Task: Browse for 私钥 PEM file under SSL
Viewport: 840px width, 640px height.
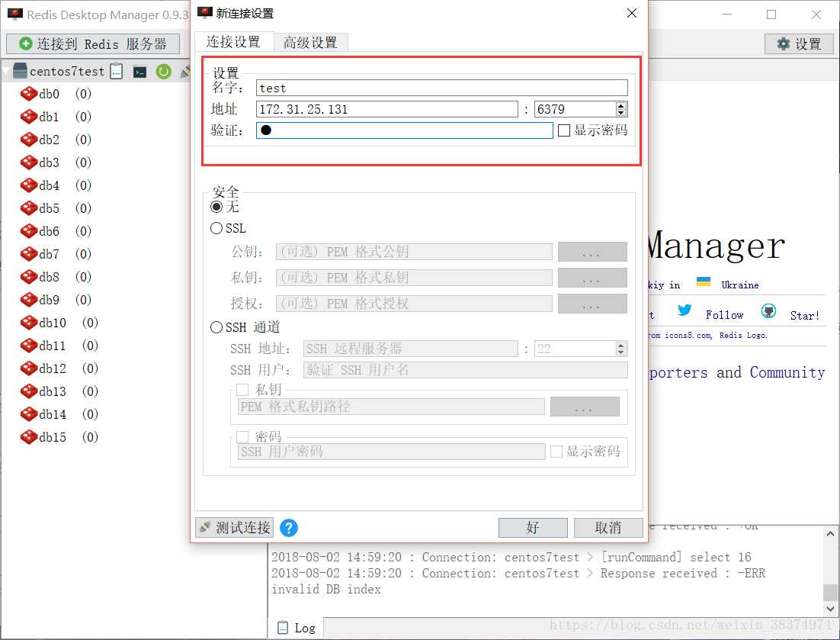Action: [592, 278]
